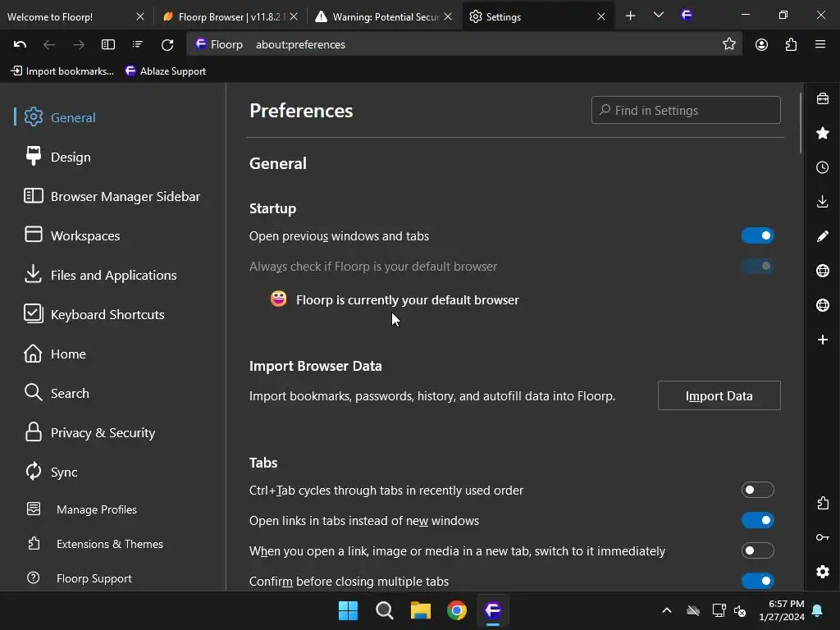Open Bookmarks star in the sidebar
The image size is (840, 630).
coord(823,133)
